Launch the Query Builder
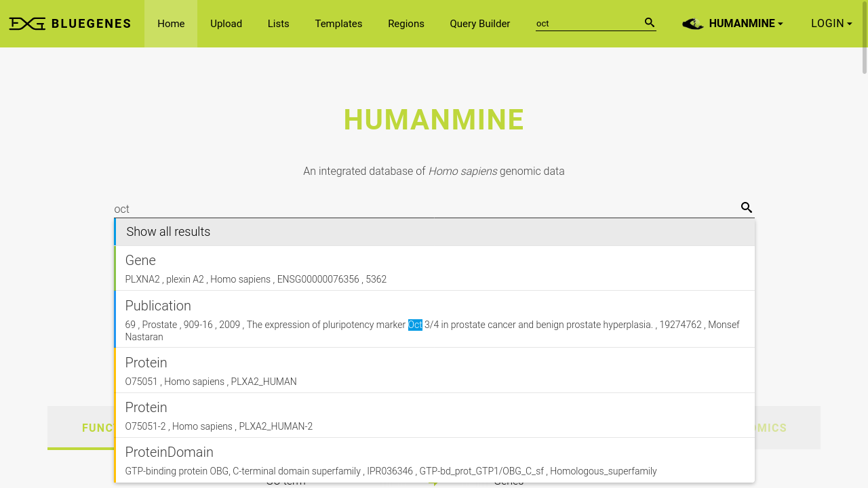Viewport: 868px width, 488px height. [479, 24]
